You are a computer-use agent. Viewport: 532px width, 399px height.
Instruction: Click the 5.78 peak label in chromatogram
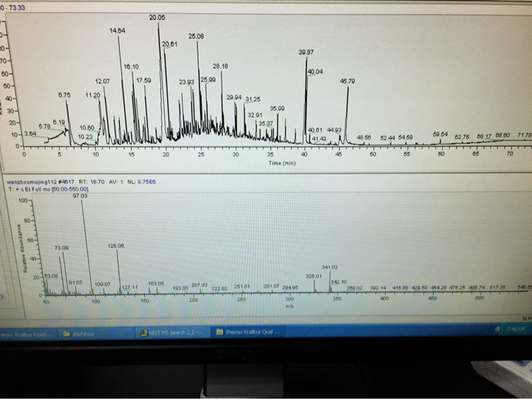click(x=45, y=126)
